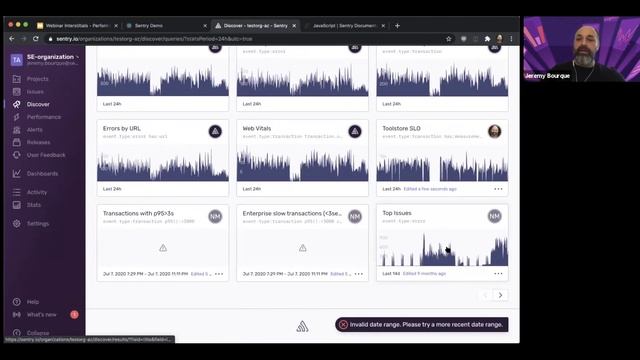Viewport: 640px width, 360px height.
Task: Select the Discover sidebar item
Action: [x=38, y=104]
